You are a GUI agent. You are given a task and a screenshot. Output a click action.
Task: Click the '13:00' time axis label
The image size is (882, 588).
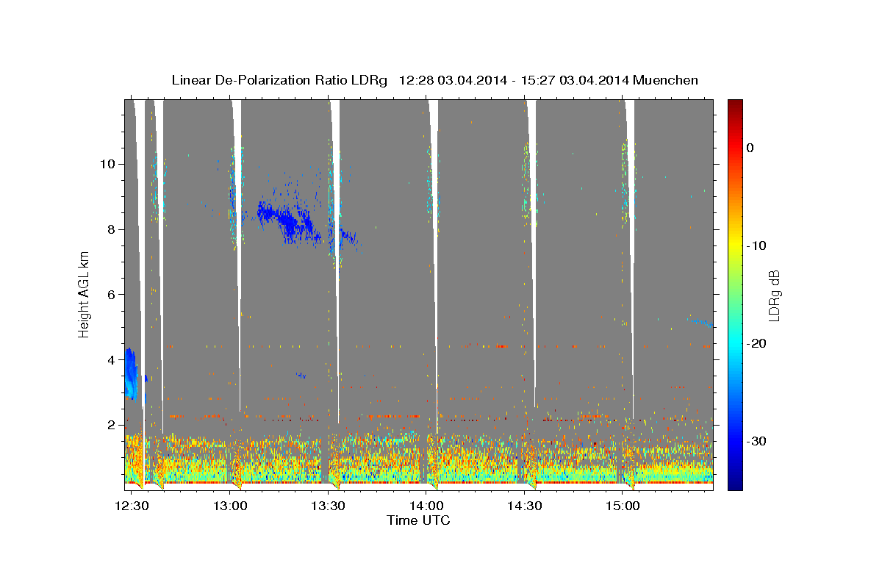pyautogui.click(x=231, y=506)
